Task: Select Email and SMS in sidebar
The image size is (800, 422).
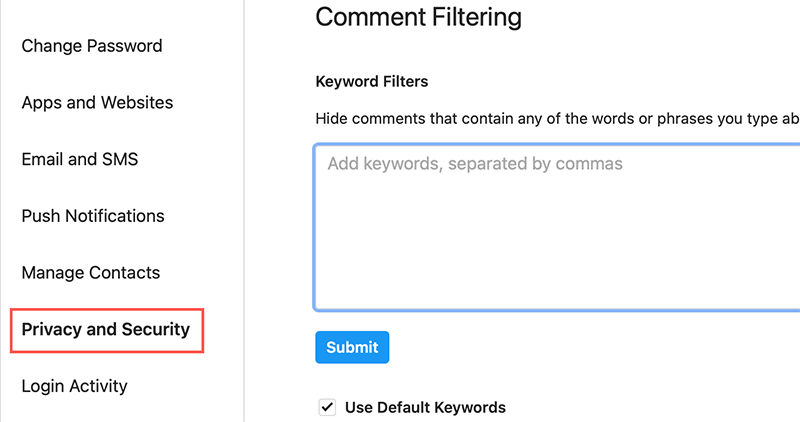Action: click(80, 159)
